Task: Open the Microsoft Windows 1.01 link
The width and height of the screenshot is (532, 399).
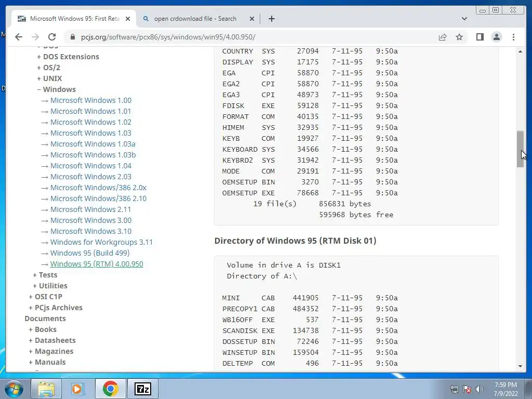Action: coord(90,111)
